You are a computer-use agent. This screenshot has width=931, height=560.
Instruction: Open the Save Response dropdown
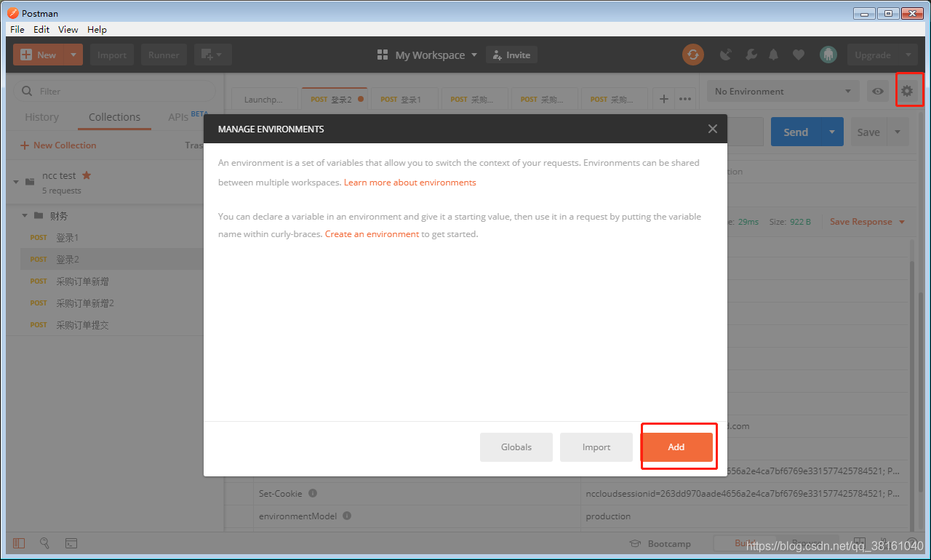click(x=867, y=222)
